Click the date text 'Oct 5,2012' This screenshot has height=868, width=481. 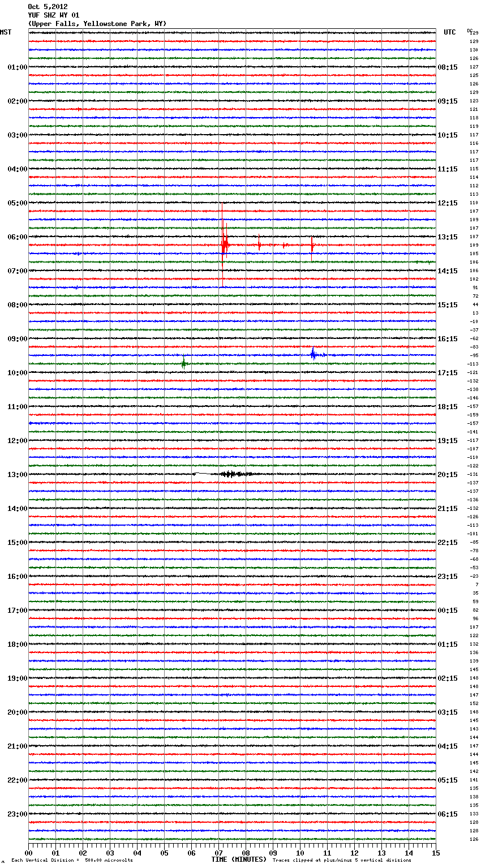(x=48, y=7)
